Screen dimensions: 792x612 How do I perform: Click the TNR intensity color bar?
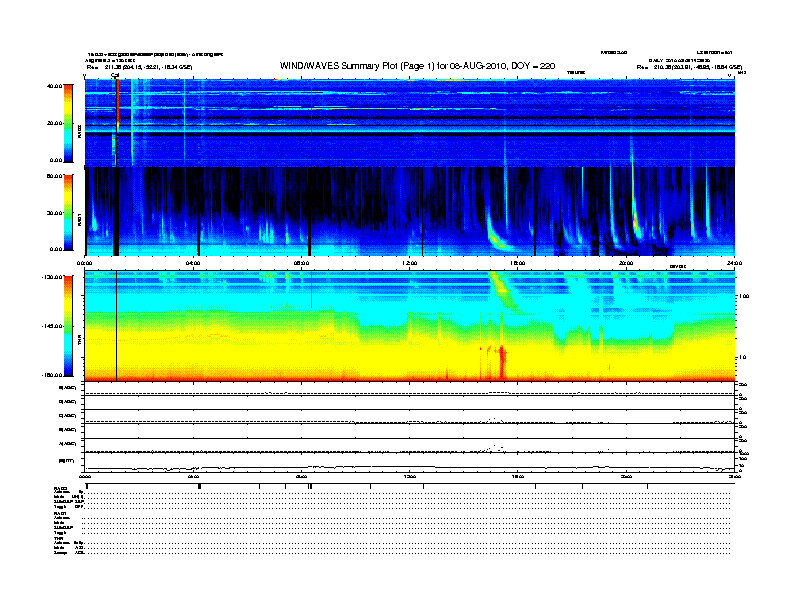[x=68, y=326]
